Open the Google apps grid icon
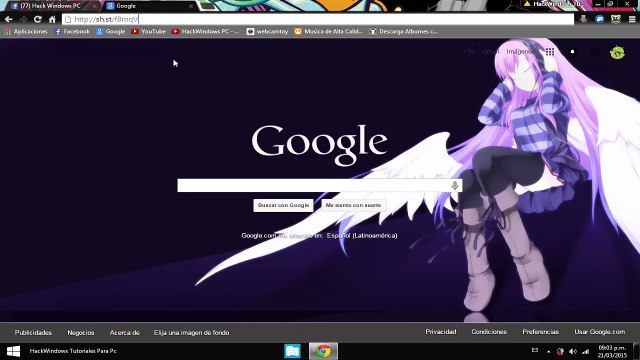This screenshot has width=640, height=360. [x=550, y=51]
